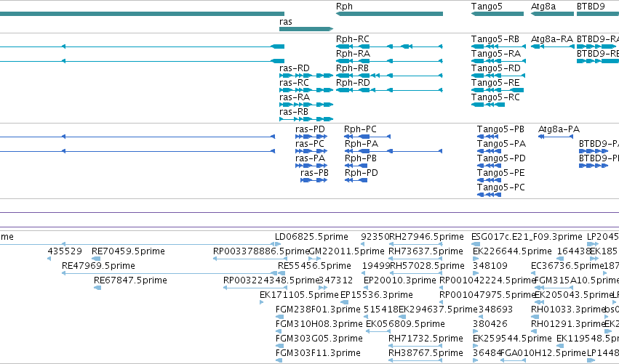Click EST EP20010.3prime label
This screenshot has width=619, height=364.
pyautogui.click(x=399, y=280)
